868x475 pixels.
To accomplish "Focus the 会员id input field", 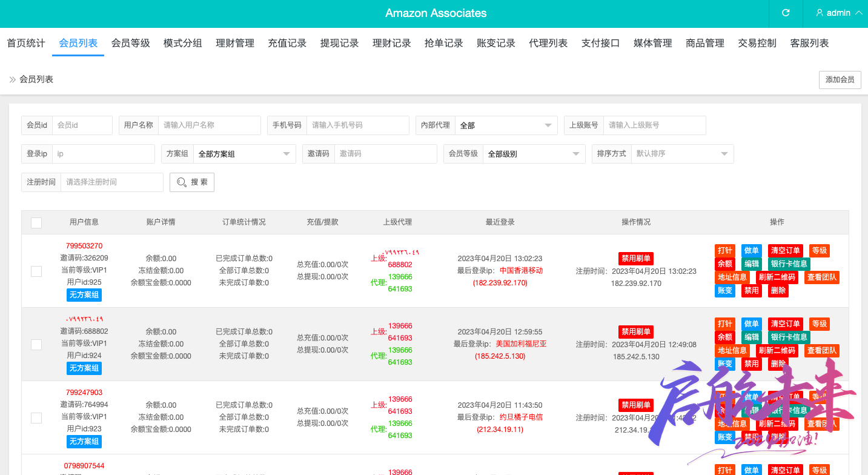I will [x=82, y=125].
